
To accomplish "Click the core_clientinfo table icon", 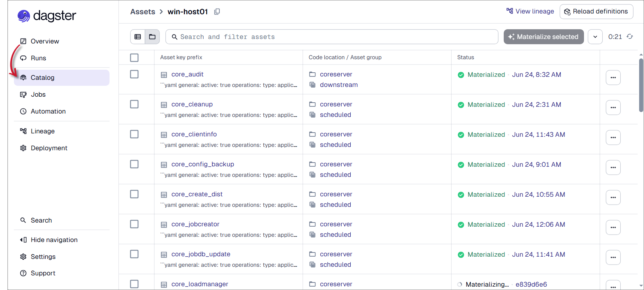I will (x=164, y=135).
